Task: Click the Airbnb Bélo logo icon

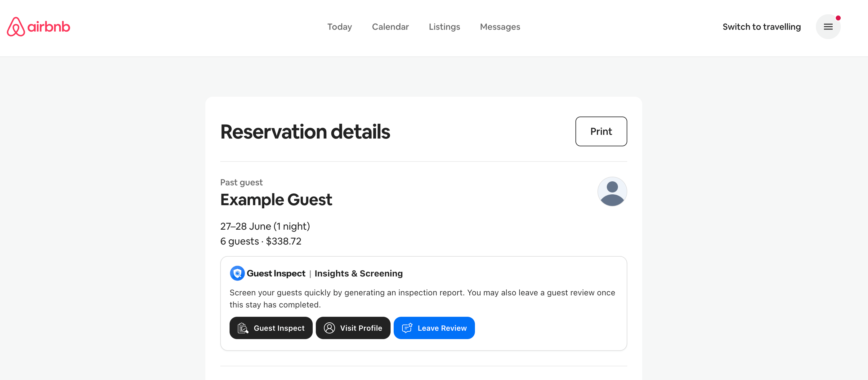Action: [x=16, y=27]
